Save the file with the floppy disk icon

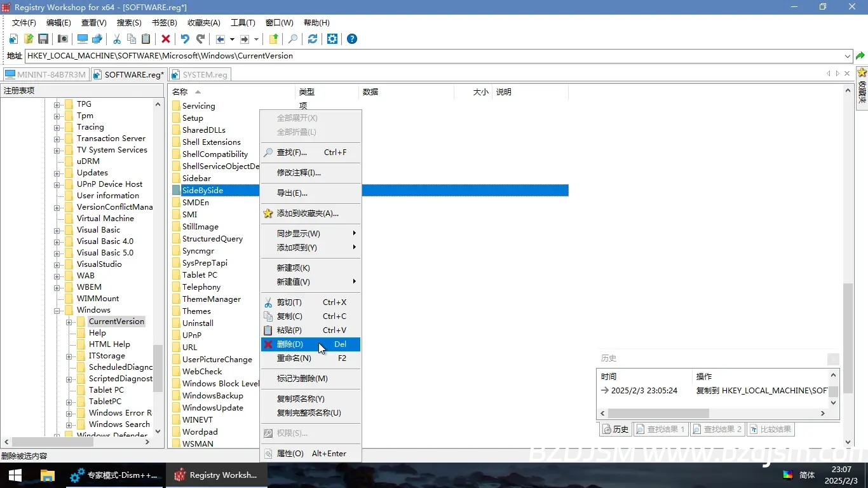coord(44,39)
